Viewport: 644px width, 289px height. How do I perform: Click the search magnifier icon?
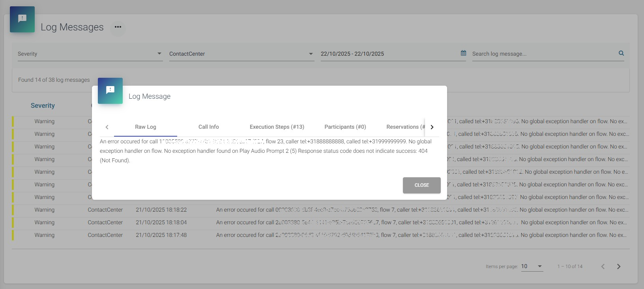pos(621,53)
